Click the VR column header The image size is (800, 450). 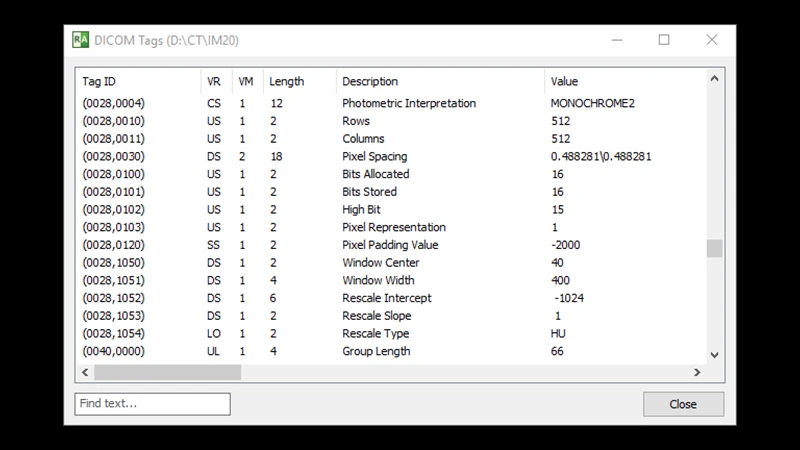(x=215, y=81)
